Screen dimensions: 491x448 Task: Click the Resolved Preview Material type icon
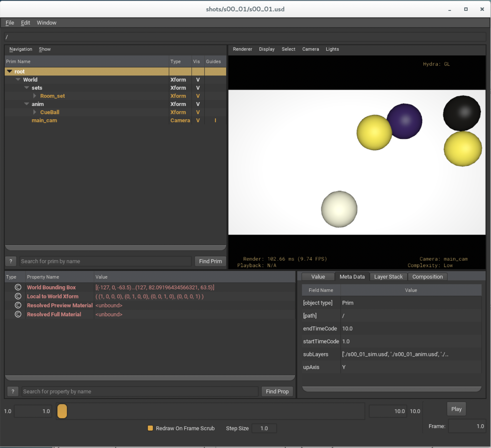[x=18, y=305]
